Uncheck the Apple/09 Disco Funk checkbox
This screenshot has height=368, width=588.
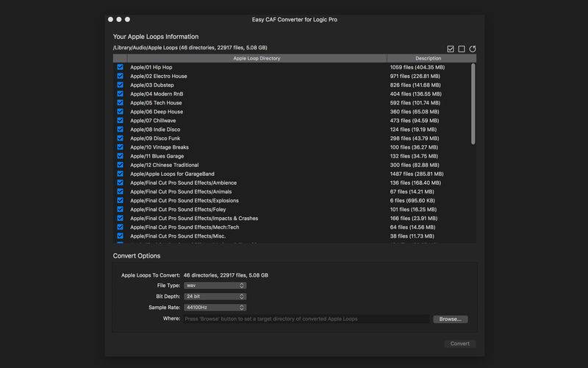(120, 138)
